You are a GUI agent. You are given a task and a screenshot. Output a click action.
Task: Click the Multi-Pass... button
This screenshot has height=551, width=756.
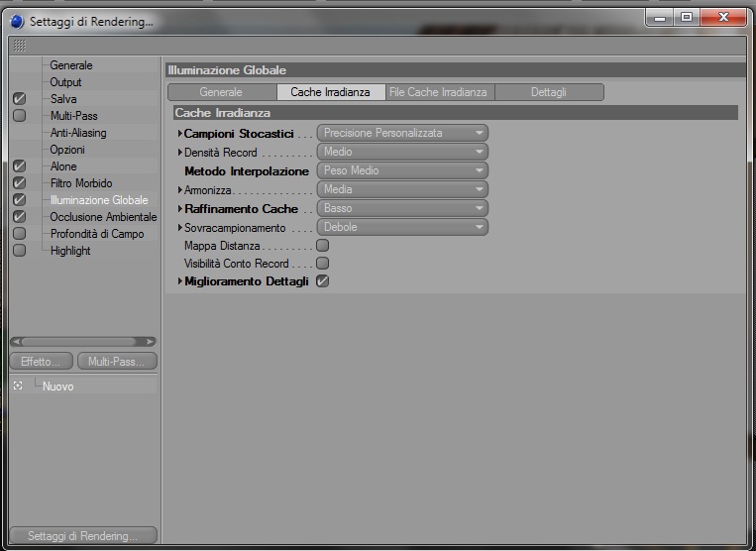117,361
